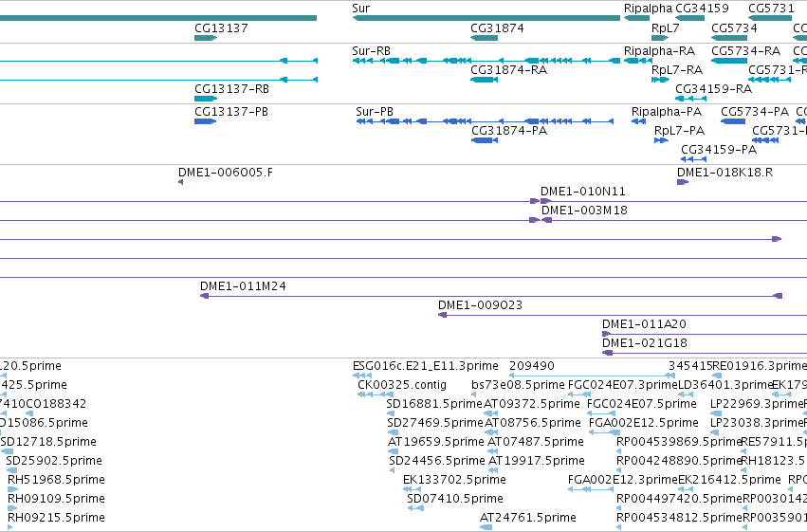
Task: Click the DME1-003M18 BAC label
Action: click(x=584, y=211)
